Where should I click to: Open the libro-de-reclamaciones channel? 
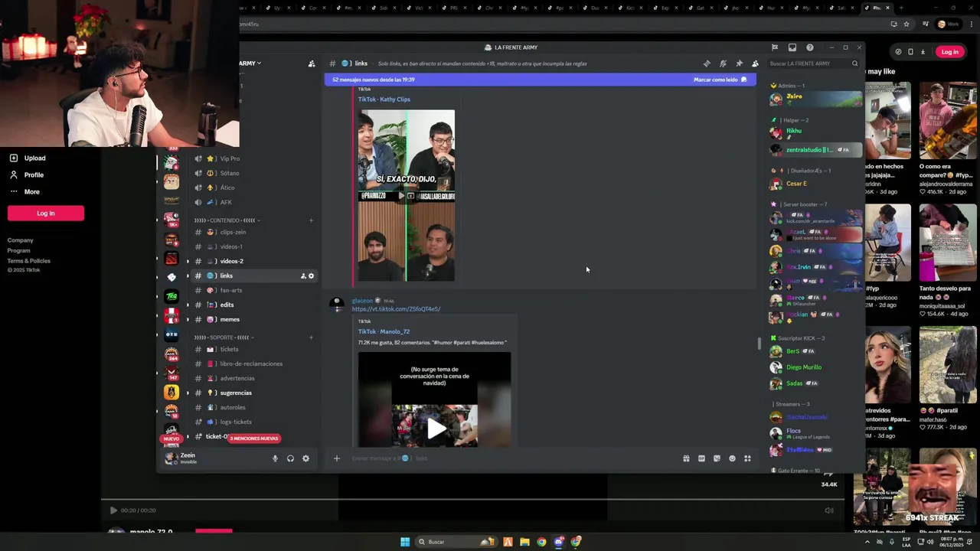point(253,364)
